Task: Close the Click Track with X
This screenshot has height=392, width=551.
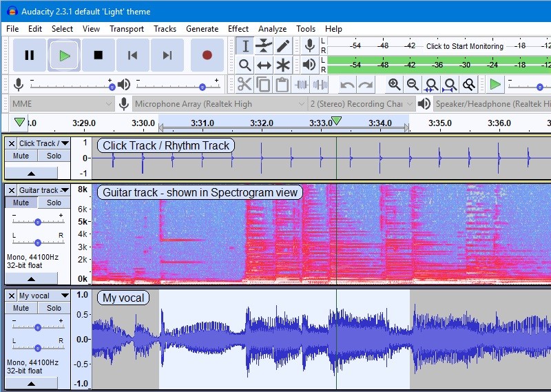Action: (12, 143)
